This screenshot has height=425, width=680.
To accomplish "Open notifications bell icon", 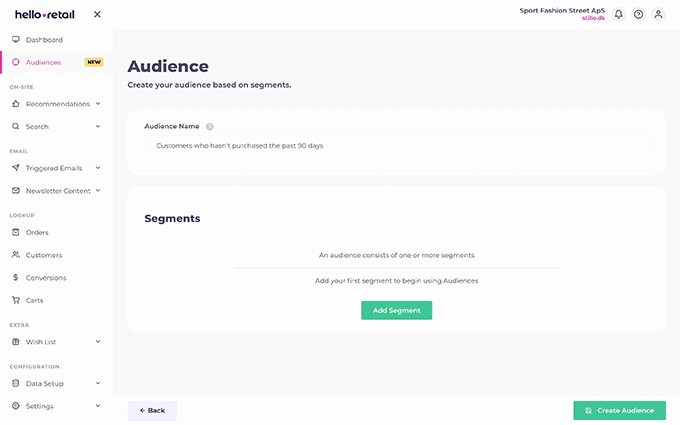I will tap(618, 14).
